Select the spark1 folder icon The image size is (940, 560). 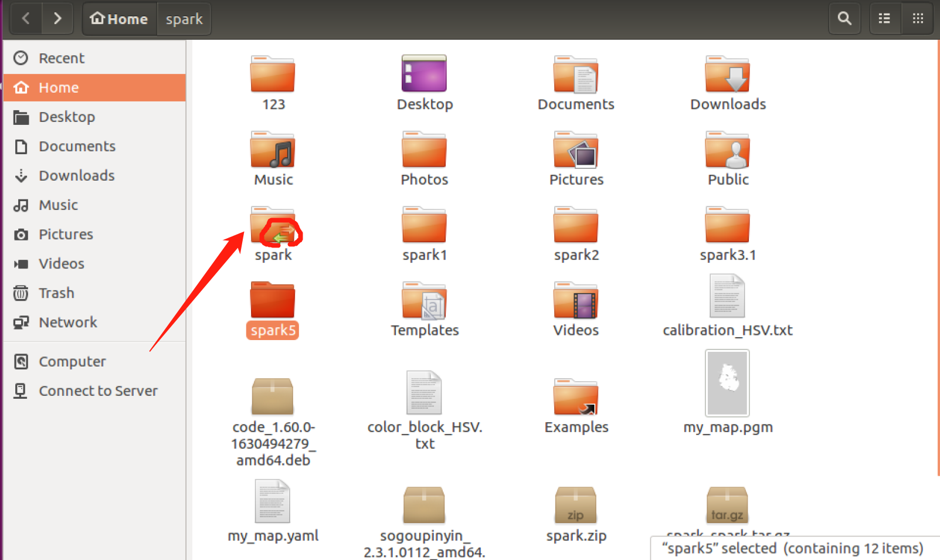424,225
